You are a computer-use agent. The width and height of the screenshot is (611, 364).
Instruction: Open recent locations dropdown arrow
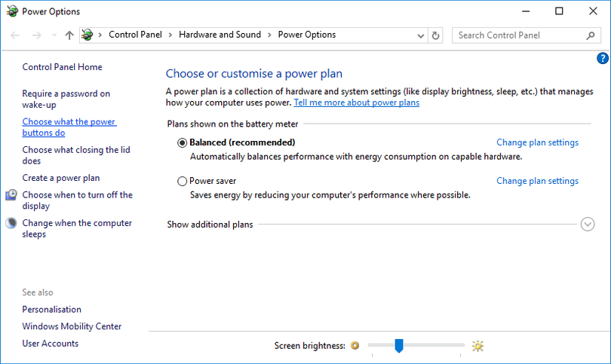tap(54, 35)
